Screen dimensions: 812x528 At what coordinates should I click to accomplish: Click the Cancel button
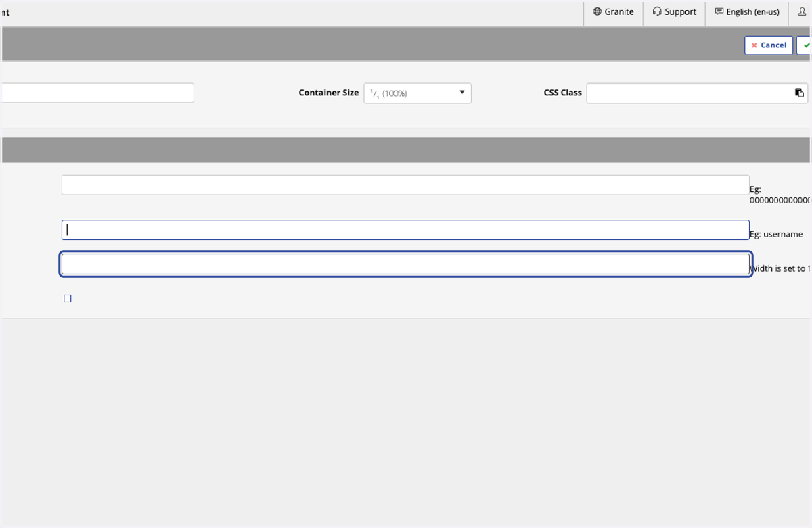tap(769, 45)
